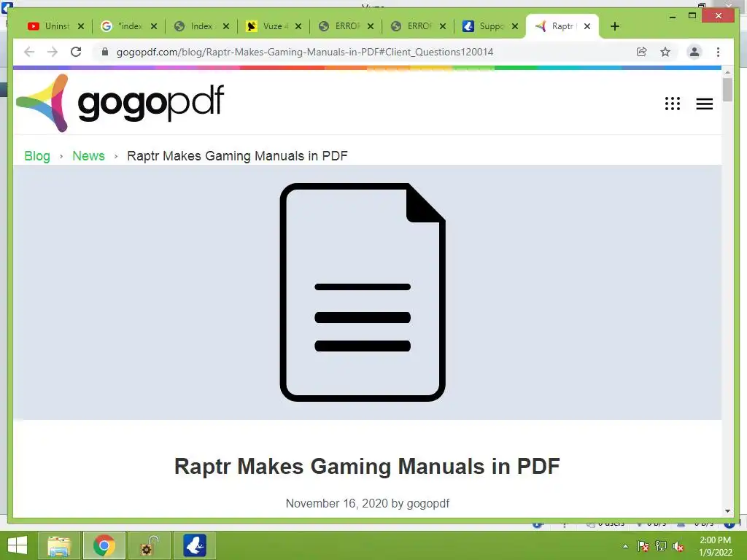The height and width of the screenshot is (560, 747).
Task: Open File Explorer from the taskbar
Action: click(59, 545)
